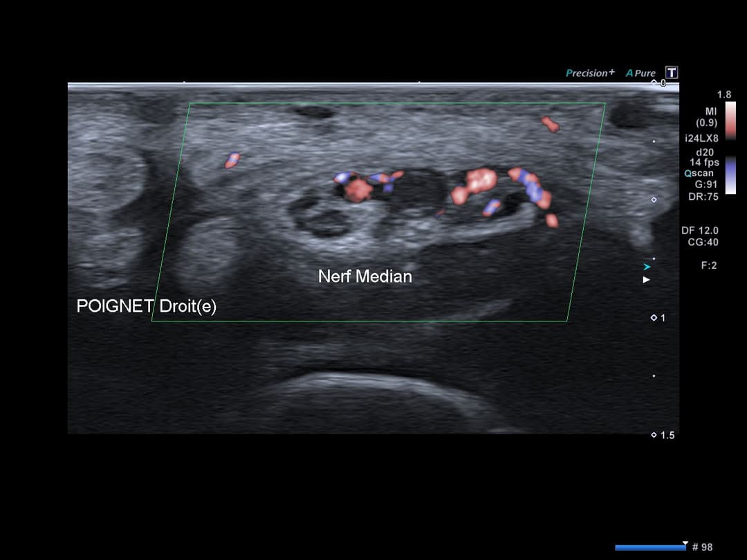Click the frame number # 98
Viewport: 747px width, 560px height.
(702, 547)
